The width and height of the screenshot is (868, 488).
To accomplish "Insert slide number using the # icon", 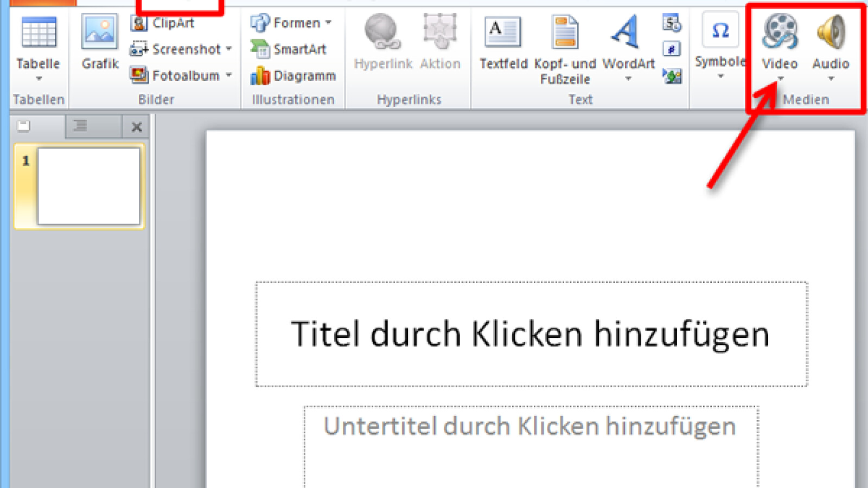I will 672,49.
